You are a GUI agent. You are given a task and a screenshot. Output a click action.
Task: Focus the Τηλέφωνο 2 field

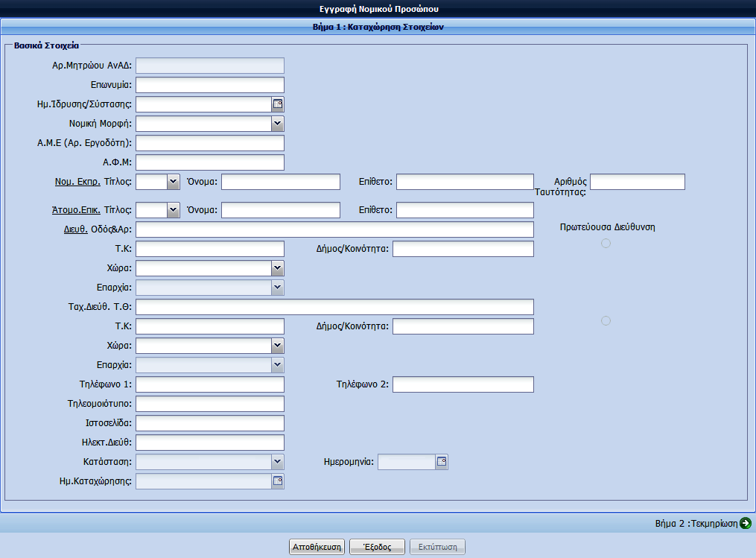point(463,384)
